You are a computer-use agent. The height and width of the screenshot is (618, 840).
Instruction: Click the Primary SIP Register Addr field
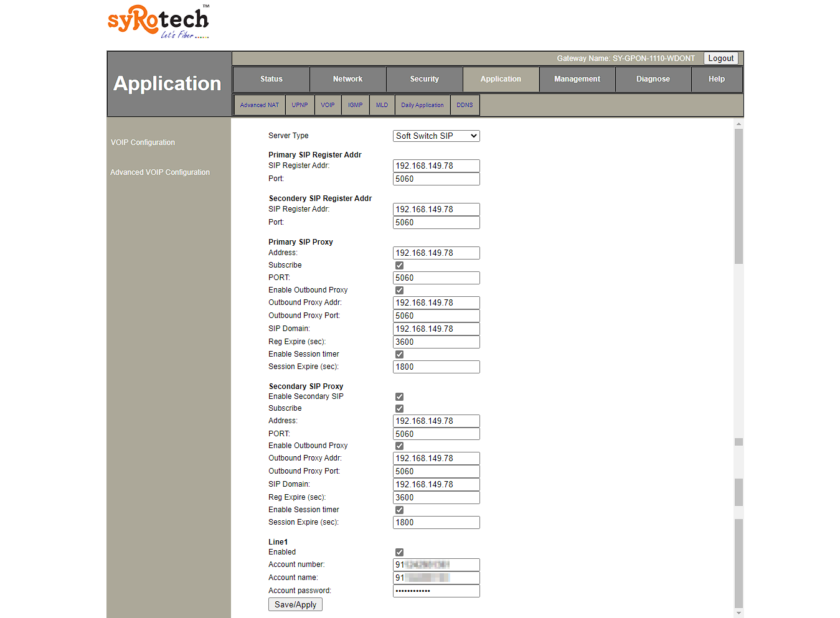[436, 166]
